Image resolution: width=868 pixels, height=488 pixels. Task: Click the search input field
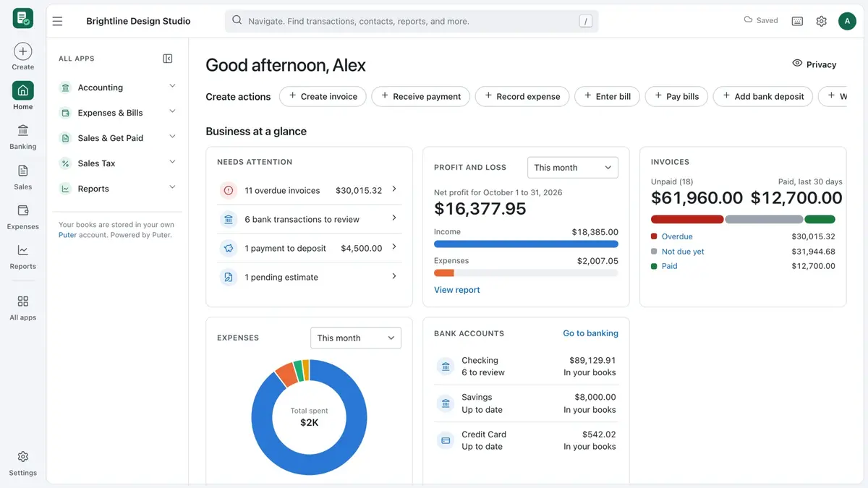[x=412, y=21]
